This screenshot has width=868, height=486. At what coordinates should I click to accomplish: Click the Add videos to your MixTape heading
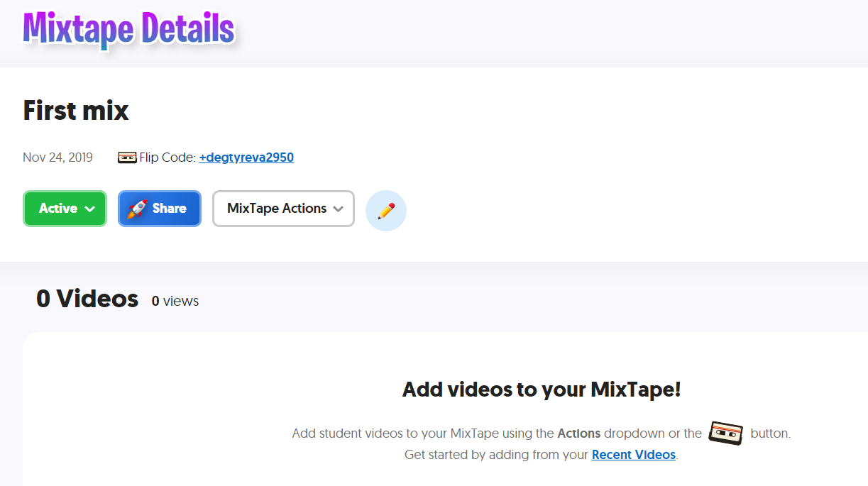pos(542,389)
